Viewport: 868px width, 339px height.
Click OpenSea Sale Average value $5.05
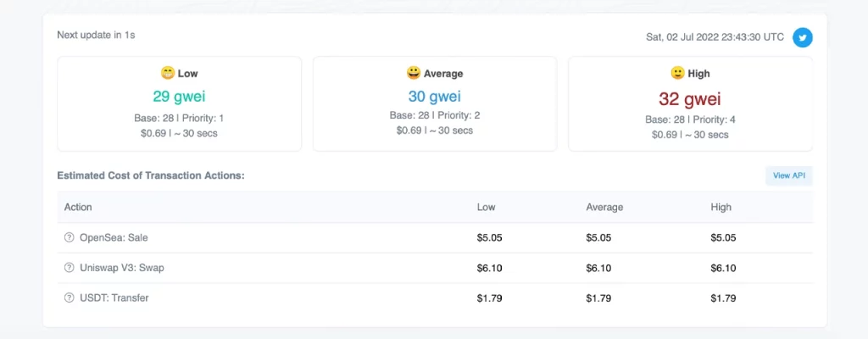coord(598,238)
